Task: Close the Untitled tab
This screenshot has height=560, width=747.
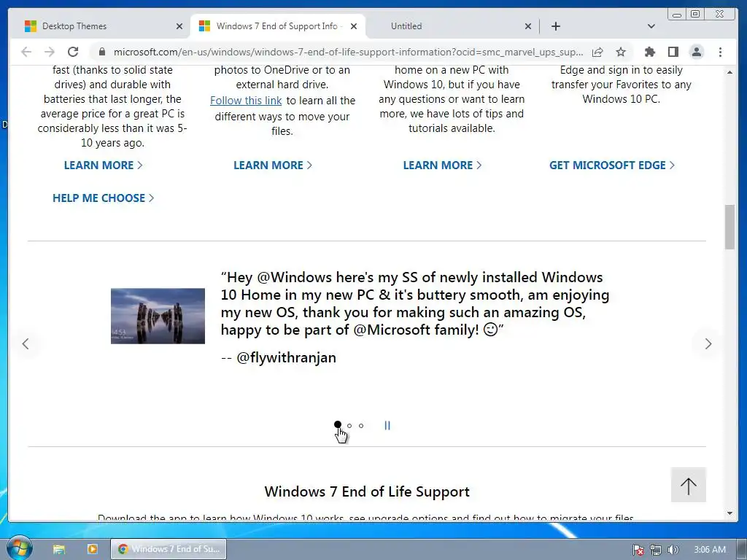Action: point(528,26)
